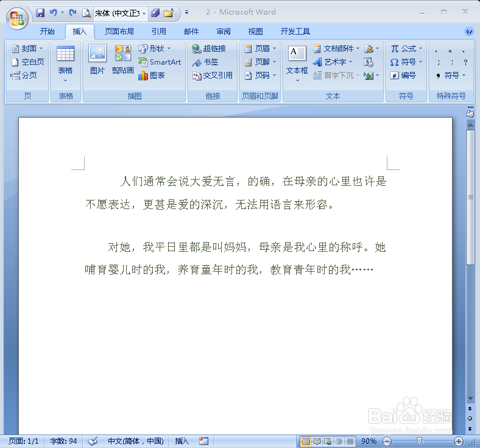The height and width of the screenshot is (448, 480).
Task: Insert a number (编号)
Action: click(x=403, y=76)
